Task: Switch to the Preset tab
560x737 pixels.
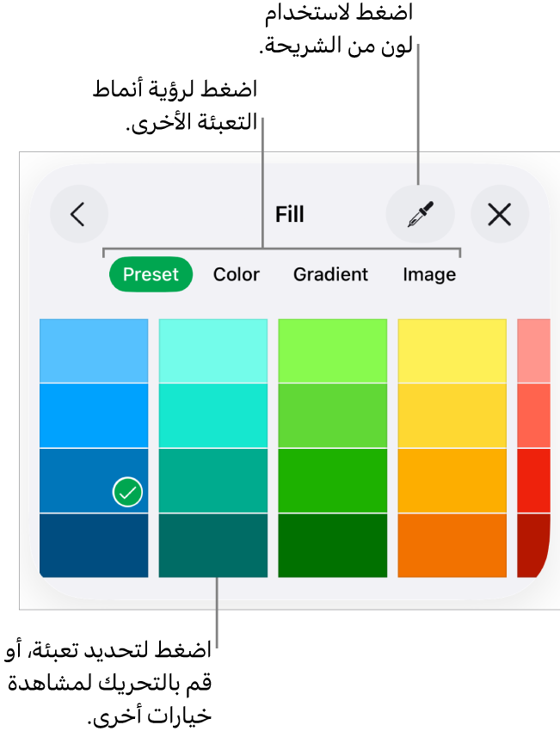Action: point(151,274)
